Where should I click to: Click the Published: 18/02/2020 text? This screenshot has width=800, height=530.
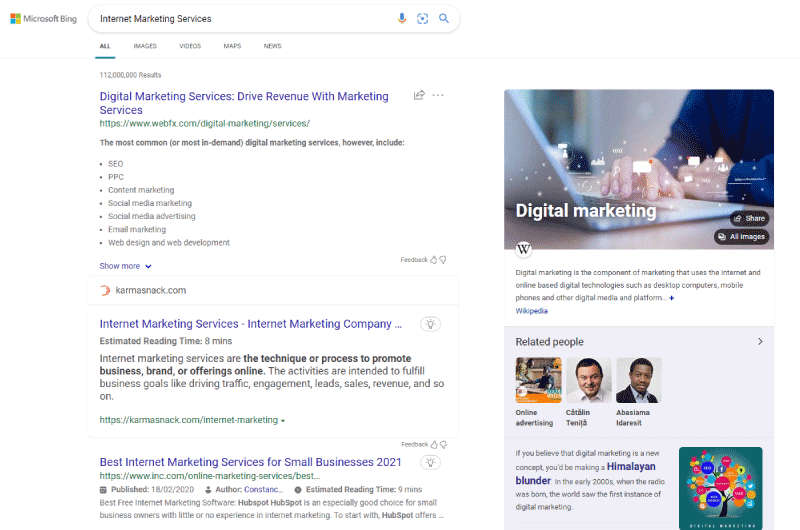pyautogui.click(x=152, y=489)
